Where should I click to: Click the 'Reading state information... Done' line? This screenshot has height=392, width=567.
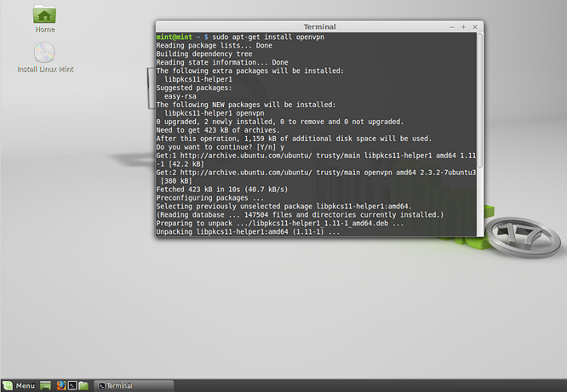(x=222, y=62)
